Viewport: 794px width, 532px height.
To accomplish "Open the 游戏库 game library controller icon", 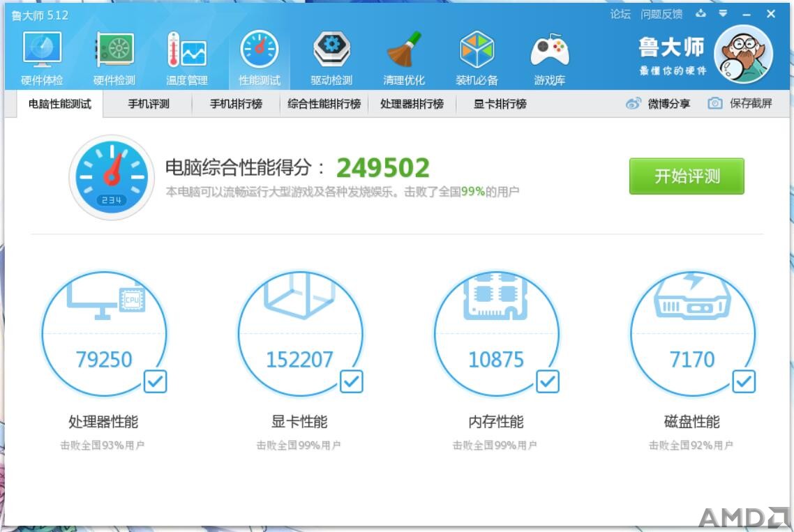I will pos(549,51).
